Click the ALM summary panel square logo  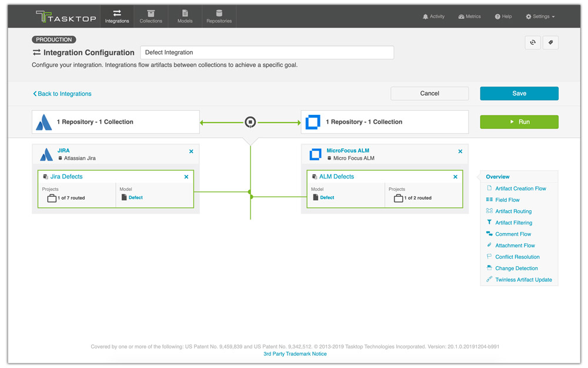[313, 122]
